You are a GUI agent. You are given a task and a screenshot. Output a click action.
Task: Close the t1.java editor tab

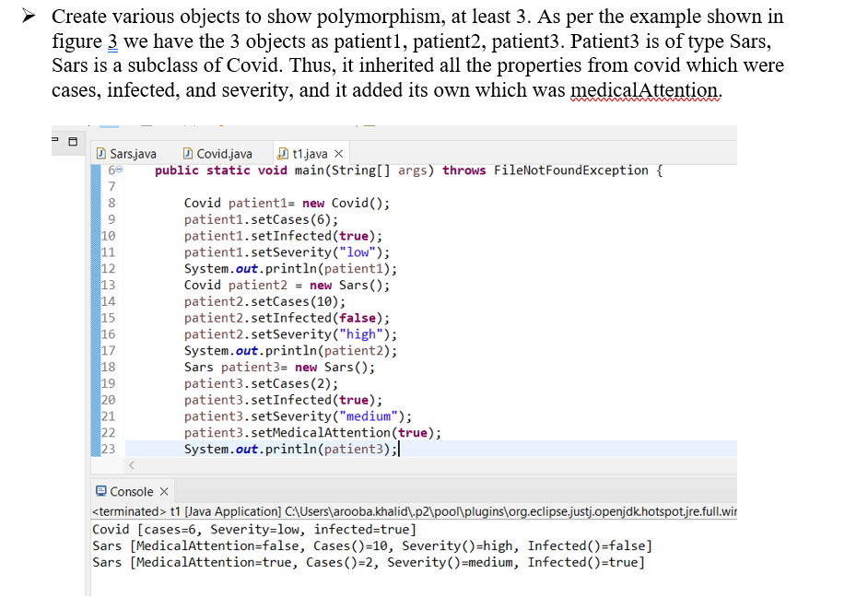tap(338, 154)
